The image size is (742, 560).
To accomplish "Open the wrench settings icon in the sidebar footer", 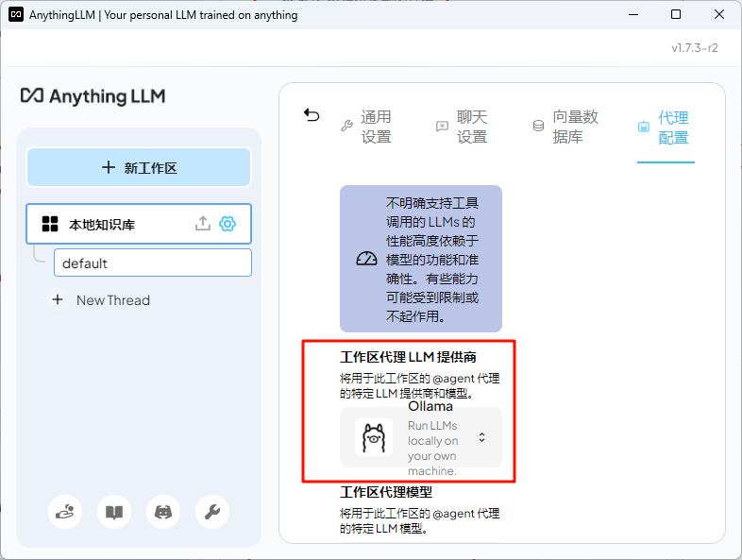I will 212,512.
